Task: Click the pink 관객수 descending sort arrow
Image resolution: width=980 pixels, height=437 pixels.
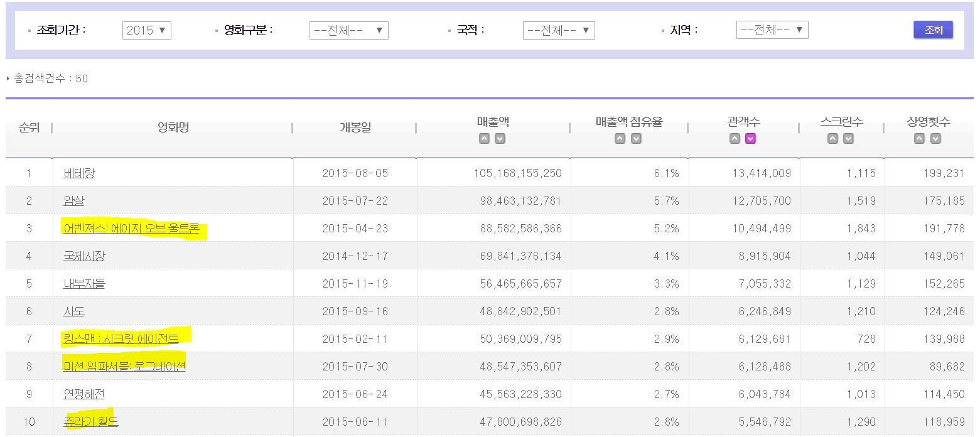Action: [x=750, y=139]
